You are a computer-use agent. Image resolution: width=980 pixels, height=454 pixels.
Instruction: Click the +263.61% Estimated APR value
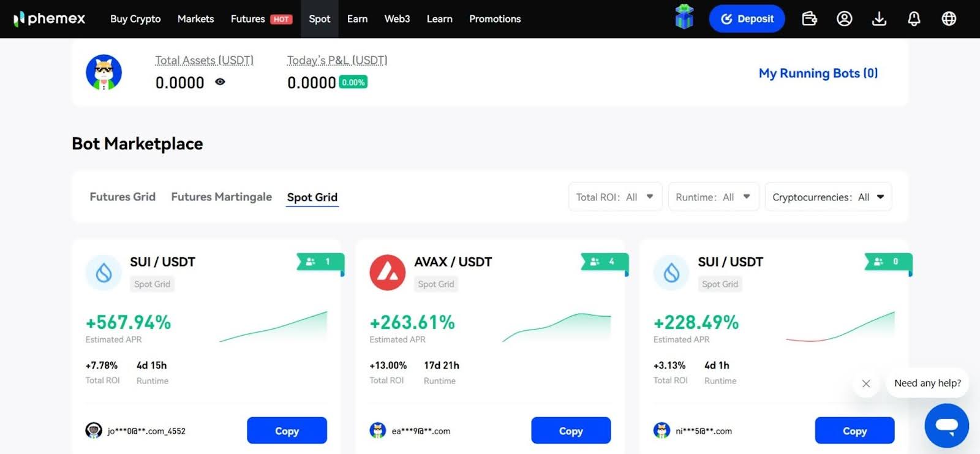pyautogui.click(x=412, y=322)
